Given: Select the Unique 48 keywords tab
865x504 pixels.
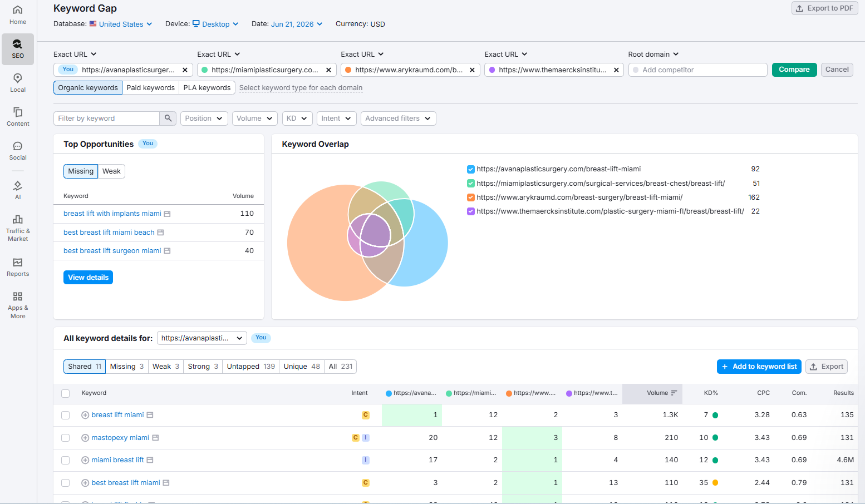Looking at the screenshot, I should pyautogui.click(x=302, y=367).
